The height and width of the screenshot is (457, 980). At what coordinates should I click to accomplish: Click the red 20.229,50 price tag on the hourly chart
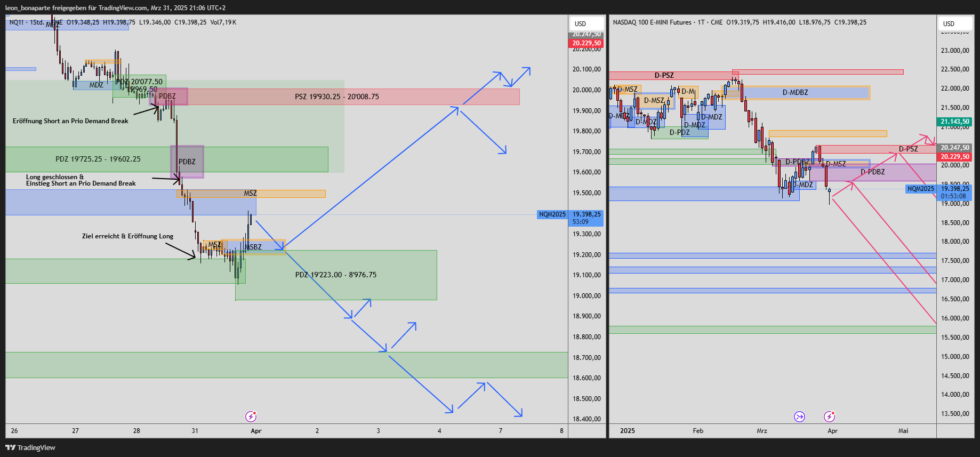click(586, 43)
